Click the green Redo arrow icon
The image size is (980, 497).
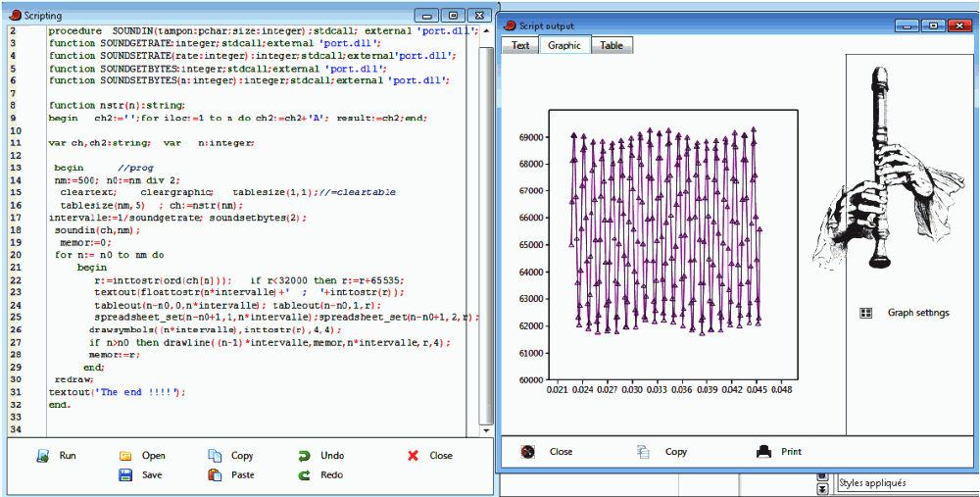click(x=305, y=474)
